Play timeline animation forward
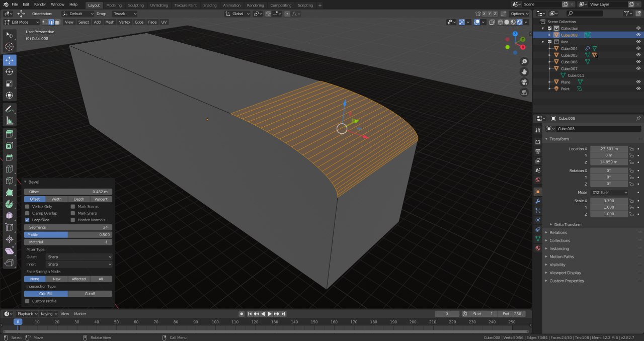 point(270,314)
